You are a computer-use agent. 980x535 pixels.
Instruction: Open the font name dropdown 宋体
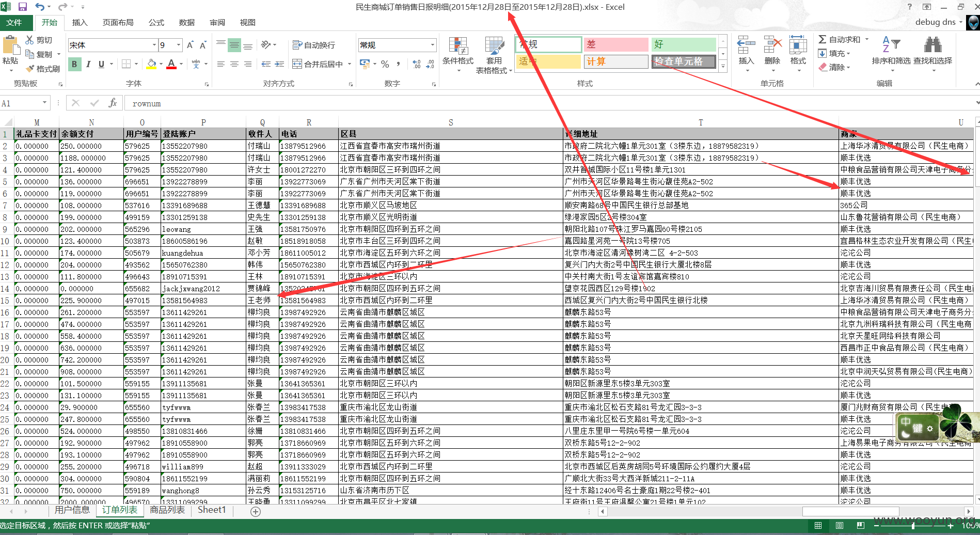[x=154, y=45]
